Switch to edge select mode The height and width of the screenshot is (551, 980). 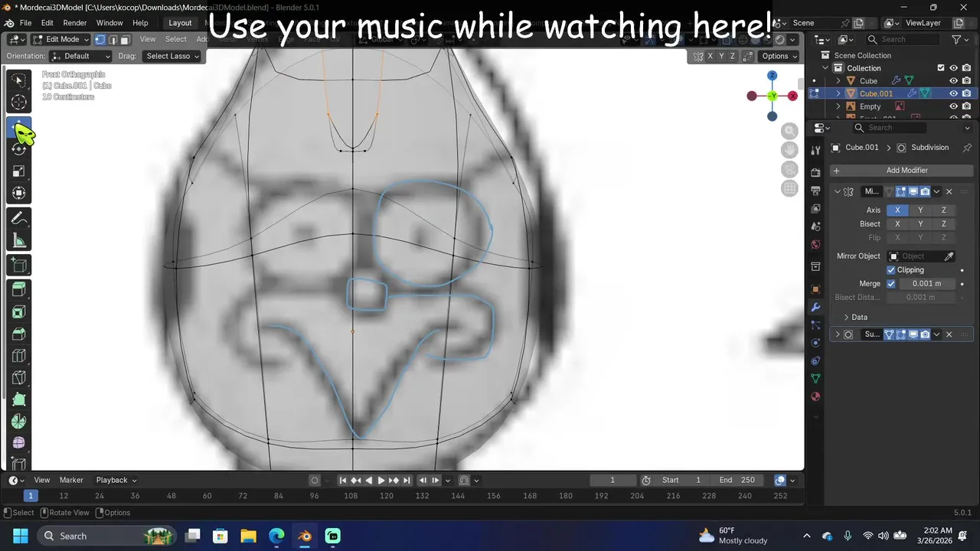(x=113, y=39)
